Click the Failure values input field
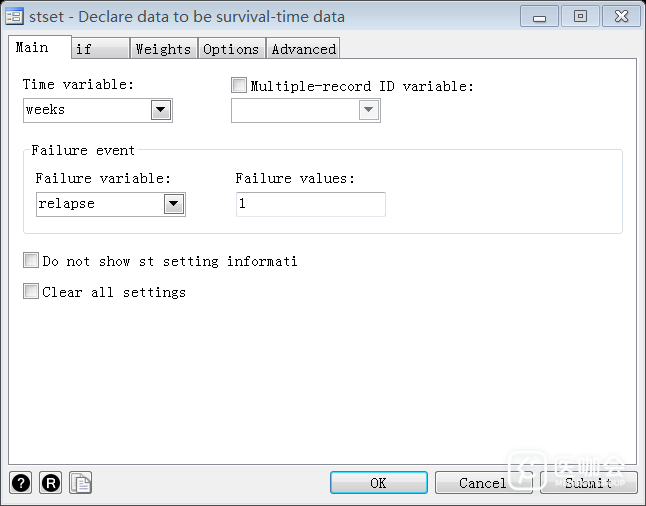 310,204
